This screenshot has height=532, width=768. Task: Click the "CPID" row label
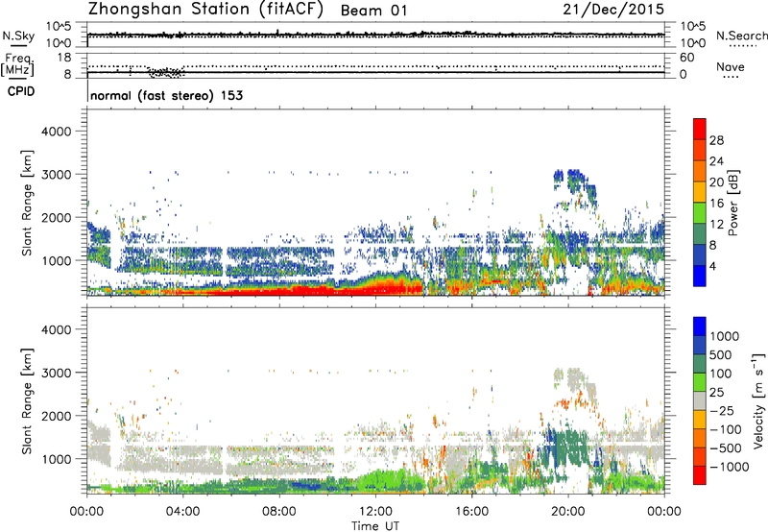pyautogui.click(x=21, y=91)
